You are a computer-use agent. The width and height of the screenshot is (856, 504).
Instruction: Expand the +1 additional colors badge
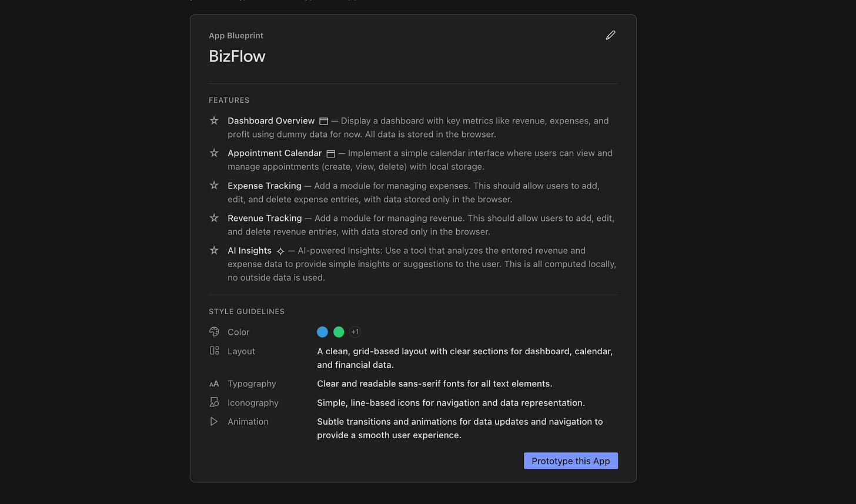(x=355, y=332)
